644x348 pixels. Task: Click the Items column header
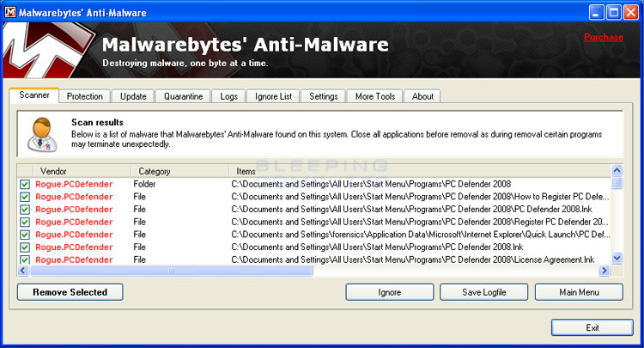coord(420,171)
